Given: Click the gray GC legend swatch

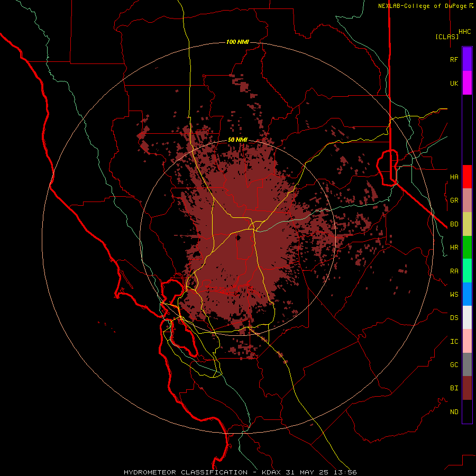Looking at the screenshot, I should (x=467, y=364).
